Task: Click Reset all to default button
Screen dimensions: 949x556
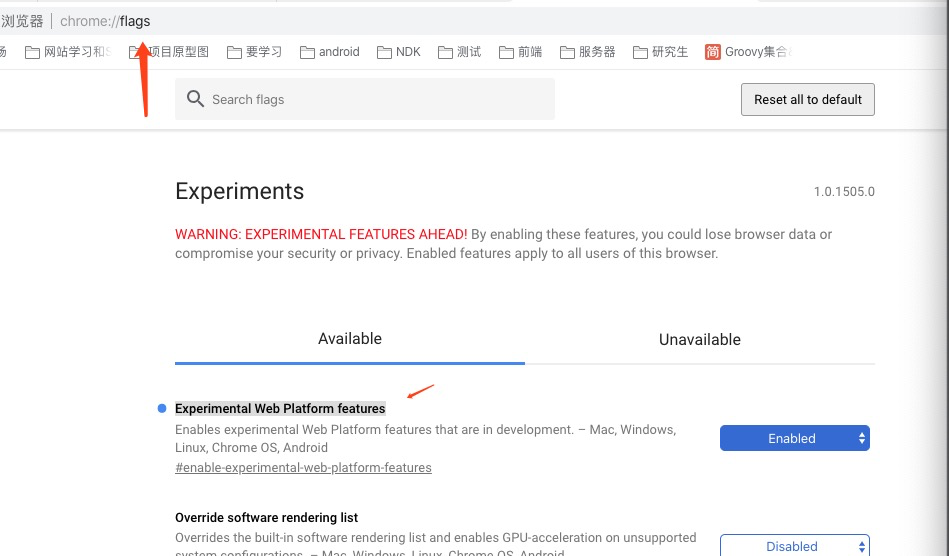Action: pyautogui.click(x=808, y=99)
